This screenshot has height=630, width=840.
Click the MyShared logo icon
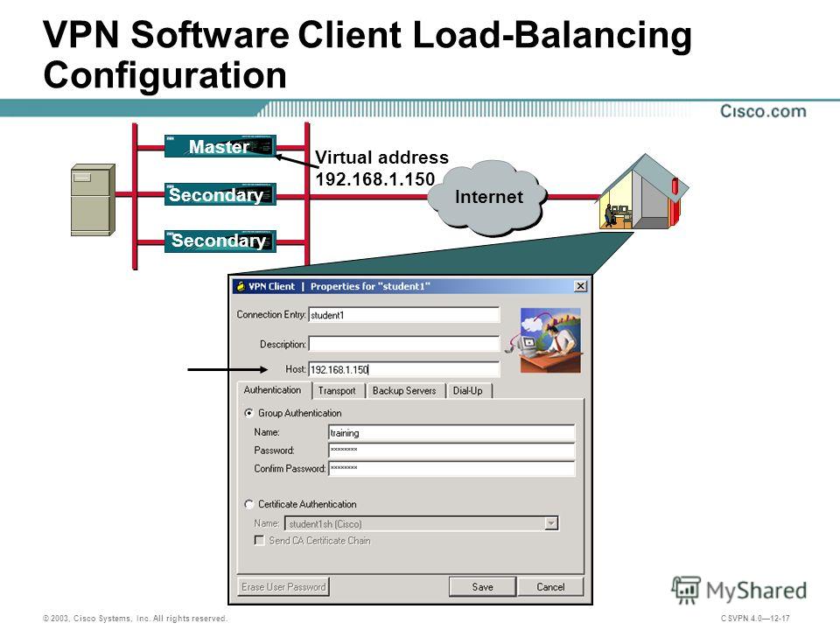(x=686, y=591)
